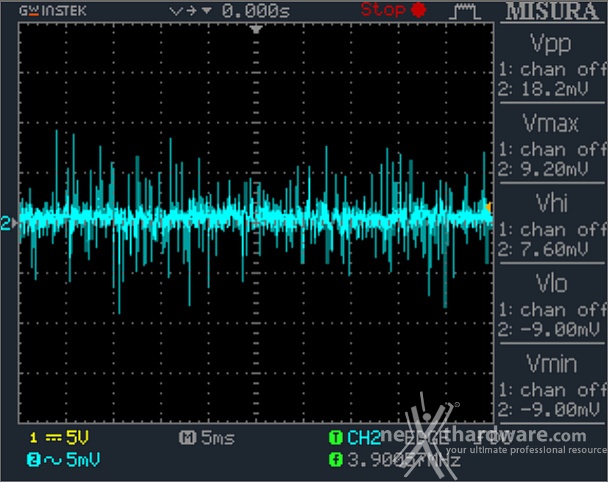The width and height of the screenshot is (608, 482).
Task: Click the trigger position marker at top
Action: click(256, 29)
